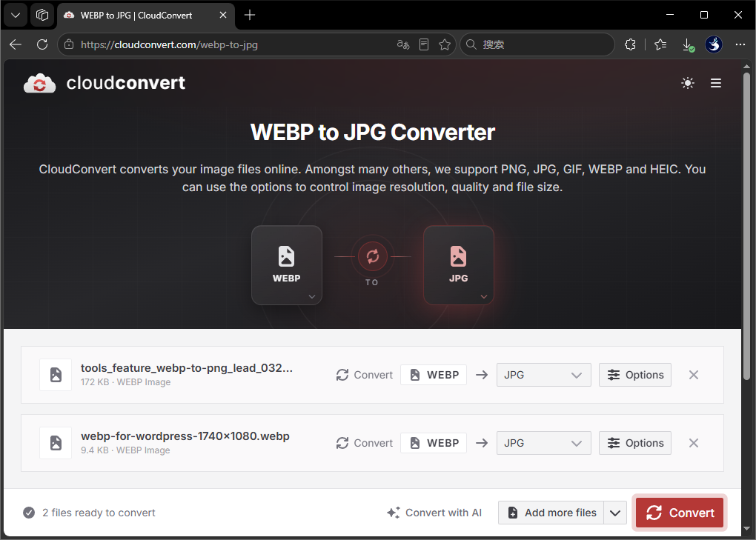Open the JPG target format selector

coord(459,265)
